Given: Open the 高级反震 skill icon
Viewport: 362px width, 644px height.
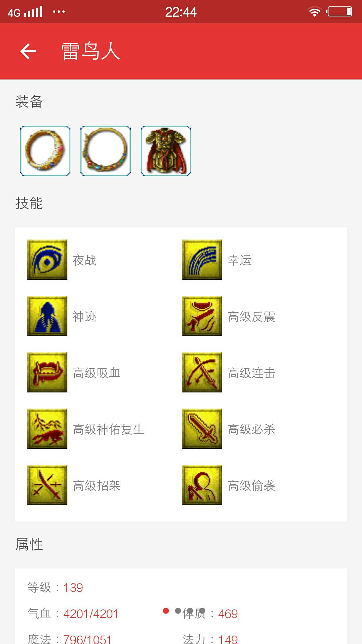Looking at the screenshot, I should click(202, 316).
